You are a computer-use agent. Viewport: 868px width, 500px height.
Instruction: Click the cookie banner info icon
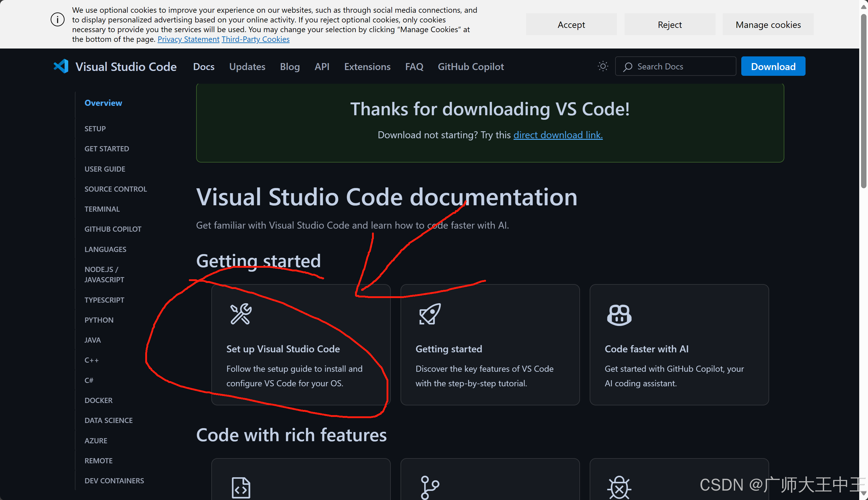point(57,20)
